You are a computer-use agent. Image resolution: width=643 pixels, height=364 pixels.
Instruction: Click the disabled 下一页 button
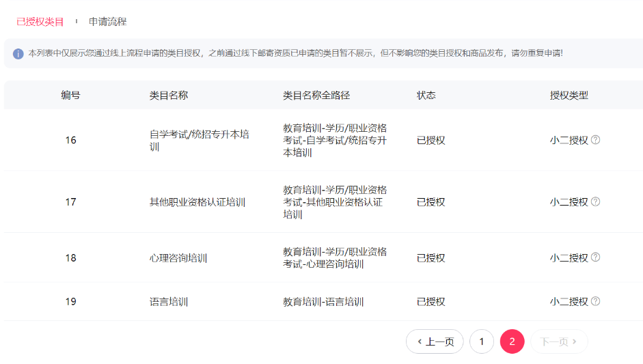(559, 341)
